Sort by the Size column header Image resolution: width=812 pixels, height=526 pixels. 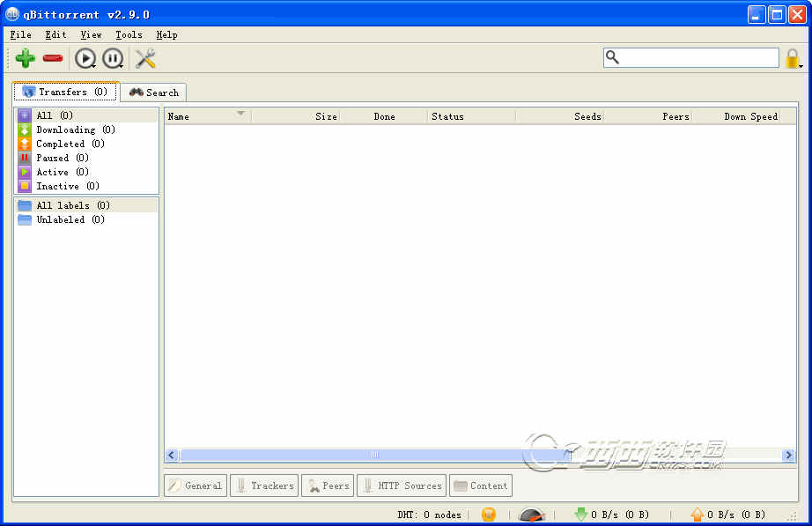point(295,116)
